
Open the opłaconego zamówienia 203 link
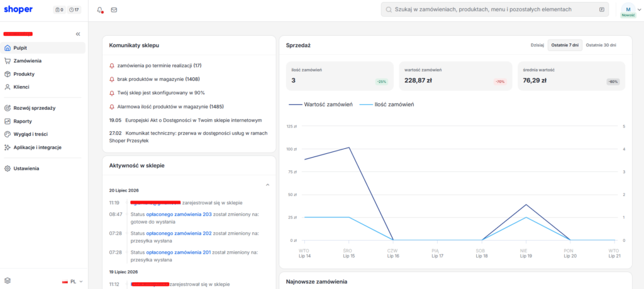[179, 214]
